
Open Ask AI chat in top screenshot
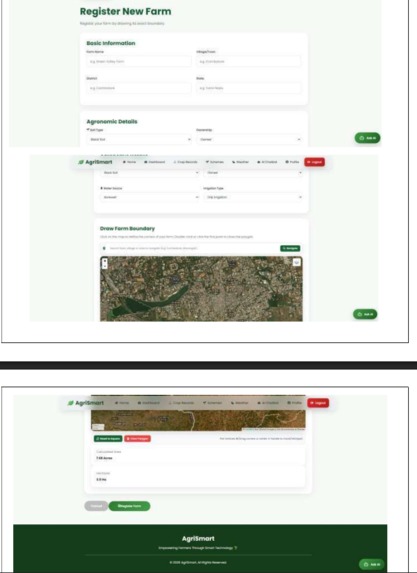(x=367, y=138)
